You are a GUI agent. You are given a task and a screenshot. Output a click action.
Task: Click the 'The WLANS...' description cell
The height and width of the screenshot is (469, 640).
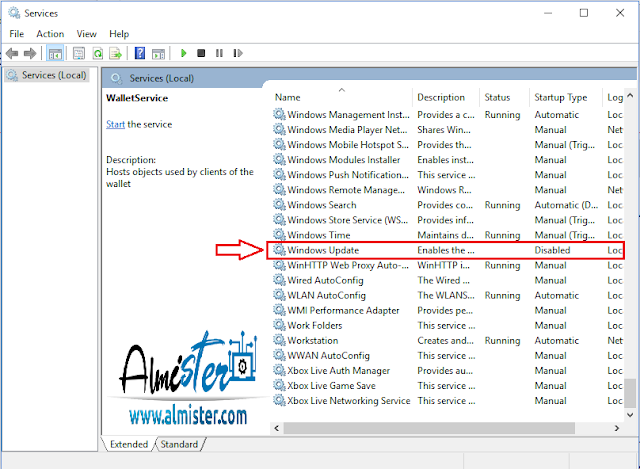tap(446, 295)
